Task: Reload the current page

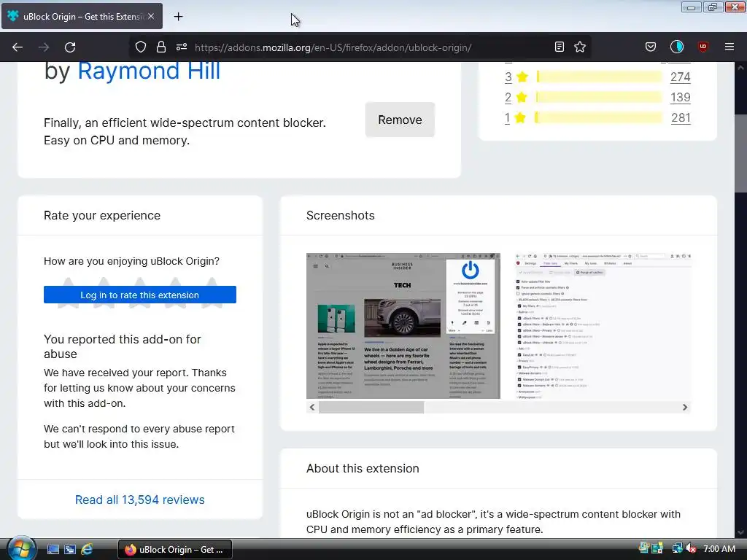Action: pos(70,47)
